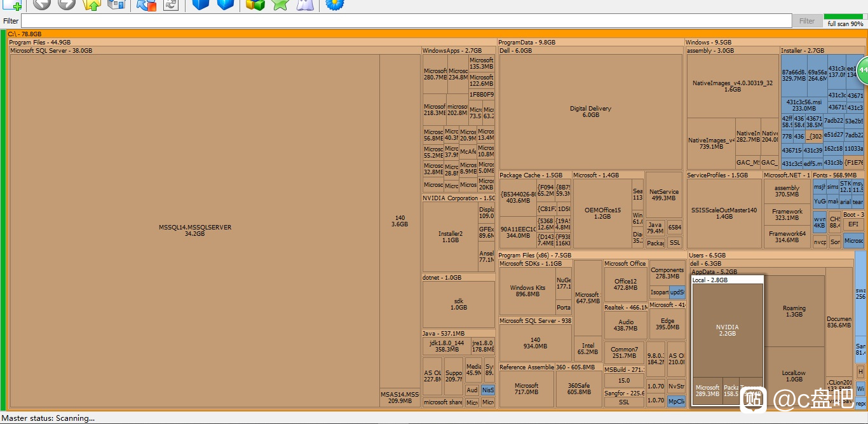The height and width of the screenshot is (424, 868).
Task: Click the blue flower toolbar icon
Action: pos(335,4)
